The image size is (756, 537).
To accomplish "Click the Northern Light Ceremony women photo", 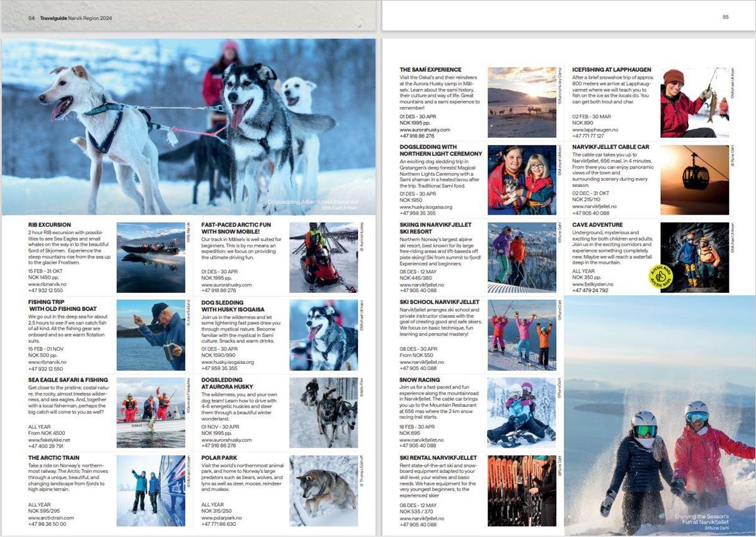I will (x=522, y=180).
